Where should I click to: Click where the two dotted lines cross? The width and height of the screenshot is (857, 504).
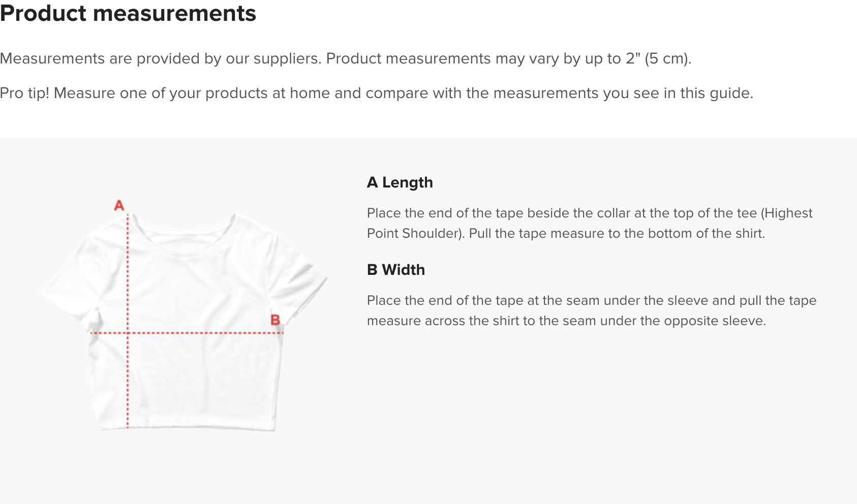[x=128, y=333]
